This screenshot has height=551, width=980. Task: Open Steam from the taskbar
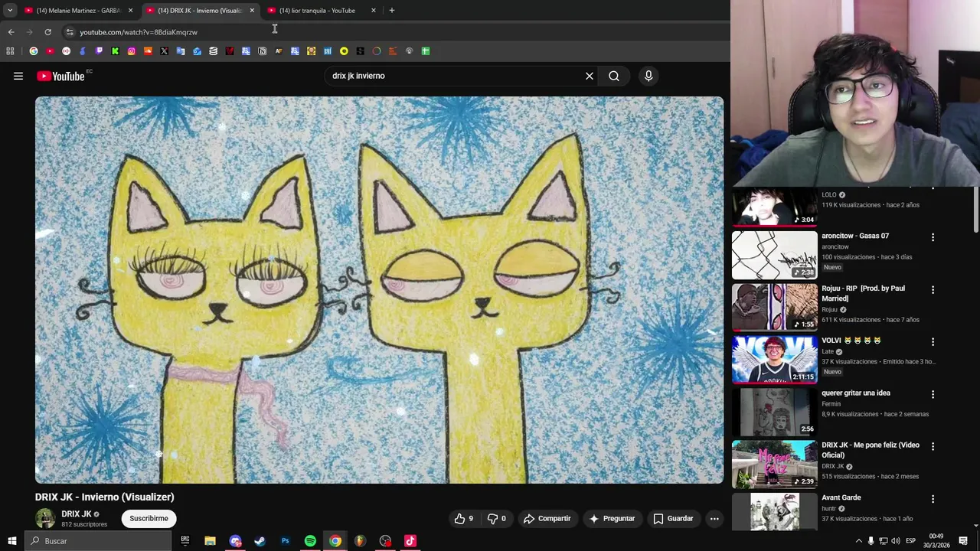(x=260, y=541)
